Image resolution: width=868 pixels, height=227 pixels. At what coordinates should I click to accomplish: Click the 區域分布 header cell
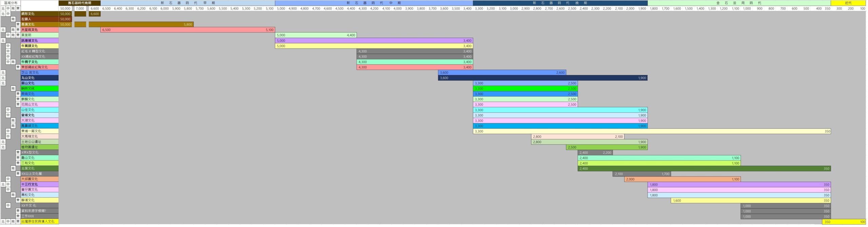coord(11,3)
